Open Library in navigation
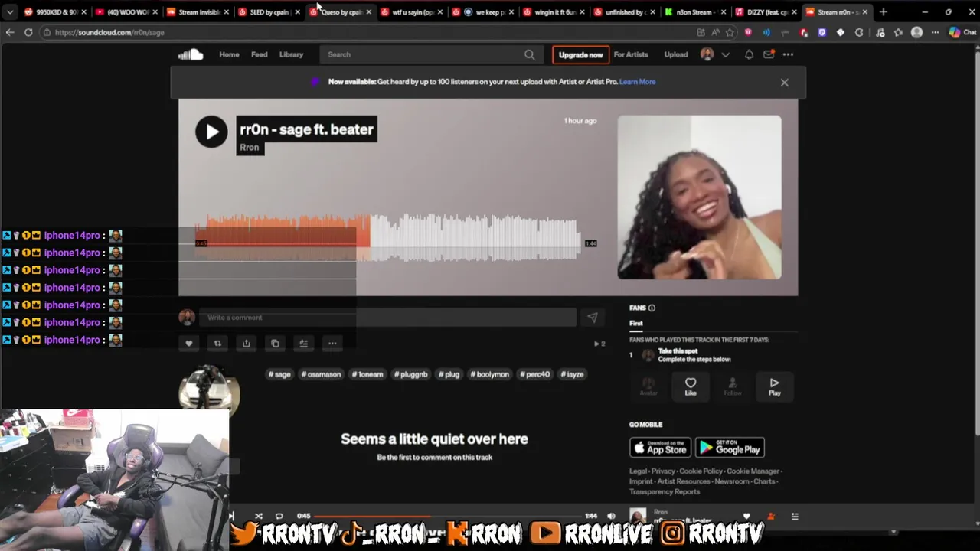Viewport: 980px width, 551px height. pyautogui.click(x=291, y=54)
